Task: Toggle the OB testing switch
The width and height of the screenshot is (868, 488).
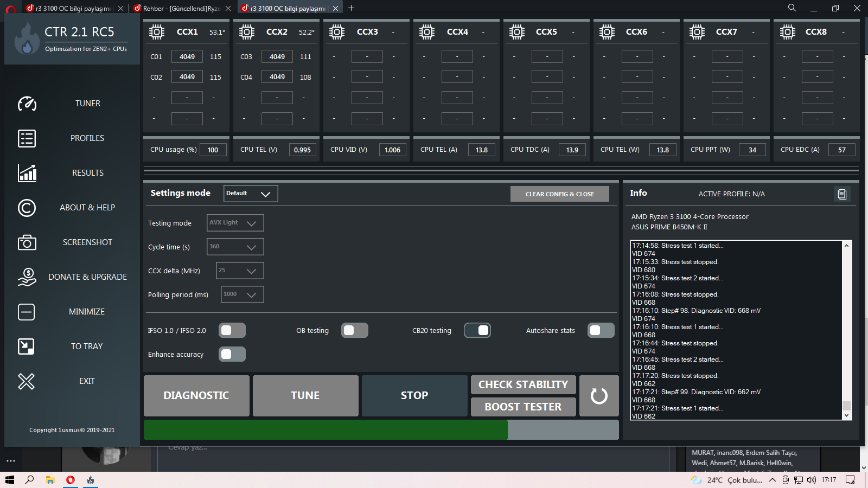Action: click(355, 330)
